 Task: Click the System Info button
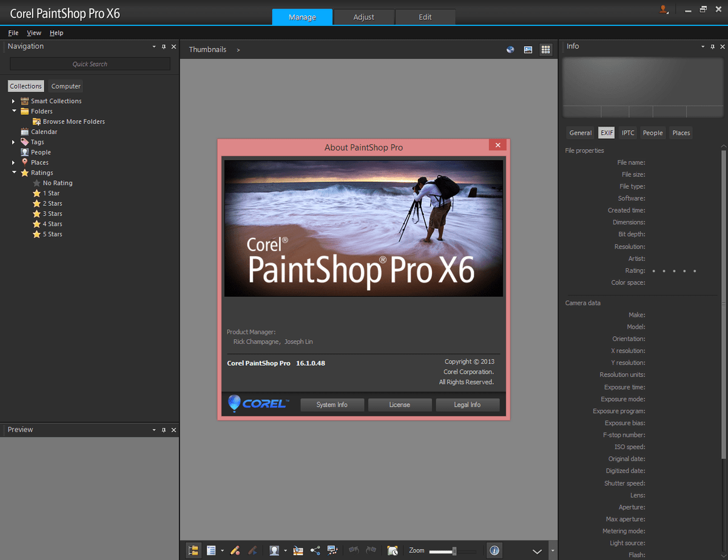click(x=332, y=404)
